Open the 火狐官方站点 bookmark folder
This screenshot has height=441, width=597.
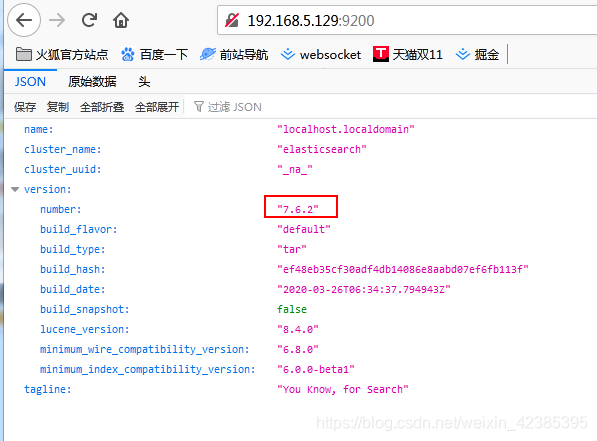click(62, 54)
